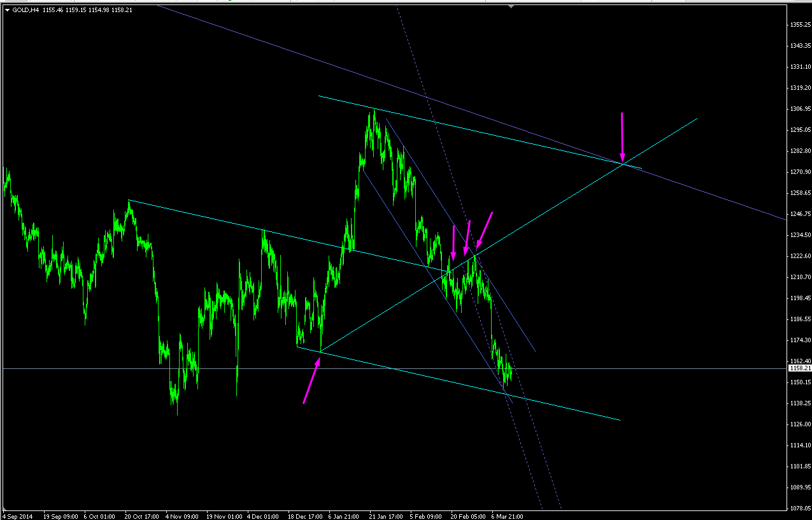Viewport: 812px width, 520px height.
Task: Click the 1198.45 price scale label
Action: tap(800, 298)
